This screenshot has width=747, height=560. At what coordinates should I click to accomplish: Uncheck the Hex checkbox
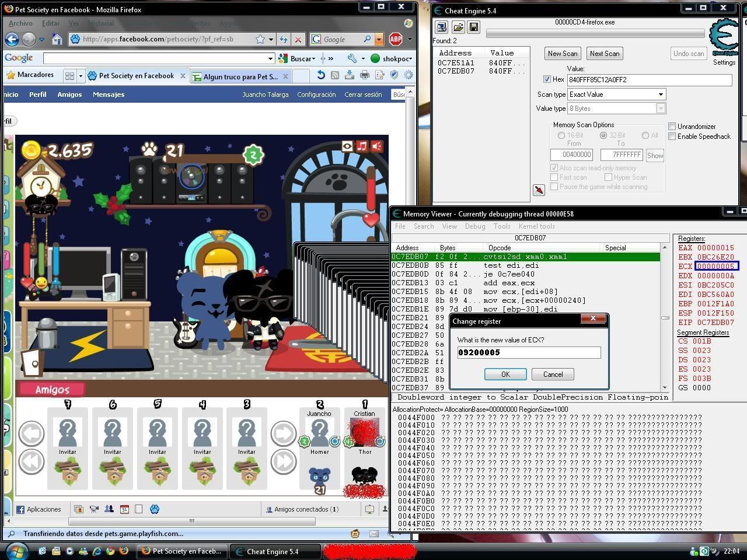click(547, 79)
